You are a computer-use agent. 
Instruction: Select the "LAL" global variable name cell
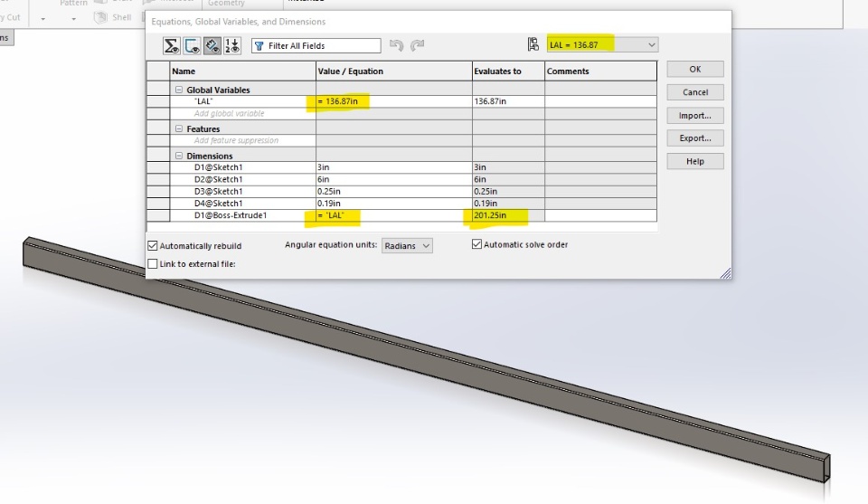click(x=242, y=101)
